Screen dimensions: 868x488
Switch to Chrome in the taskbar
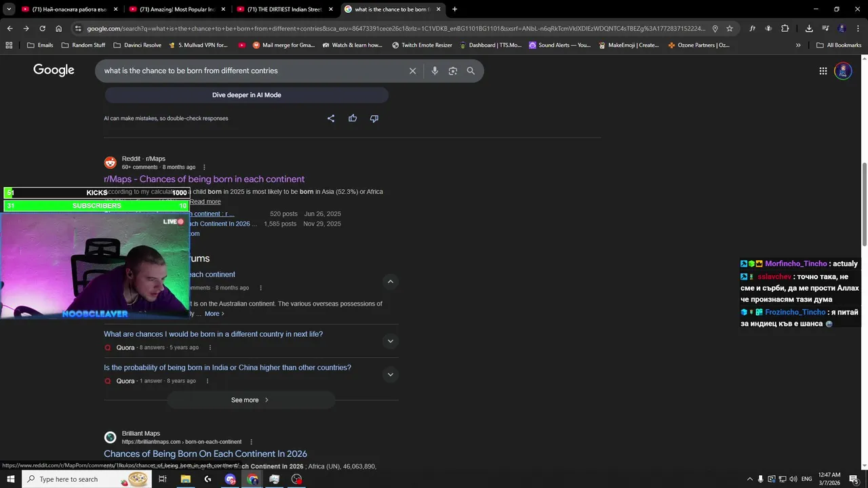[252, 479]
